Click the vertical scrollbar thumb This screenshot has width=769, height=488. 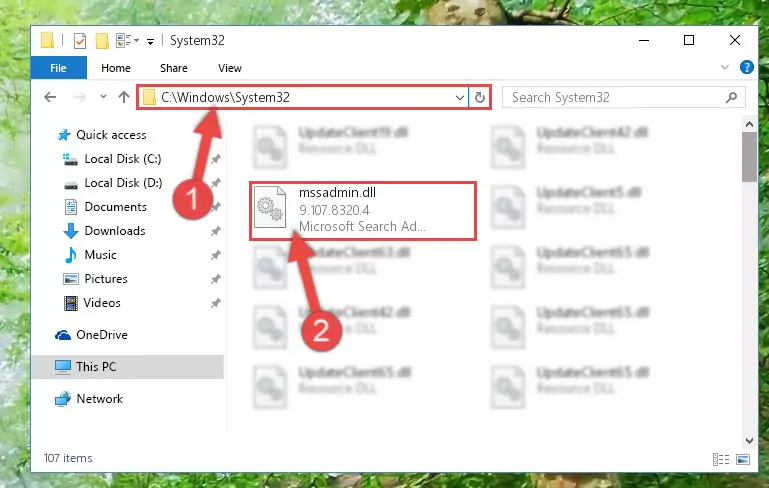coord(749,157)
